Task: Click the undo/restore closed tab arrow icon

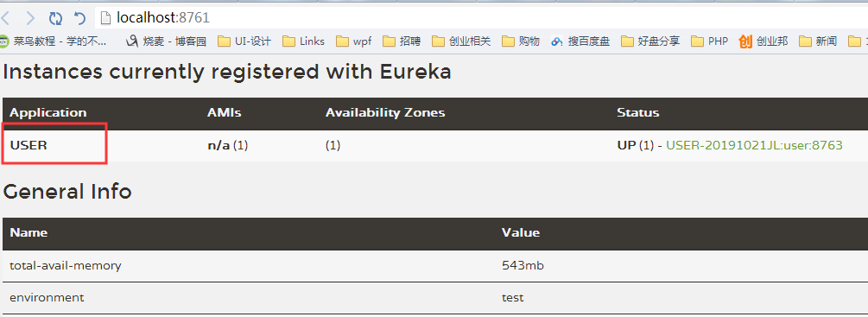Action: click(80, 18)
